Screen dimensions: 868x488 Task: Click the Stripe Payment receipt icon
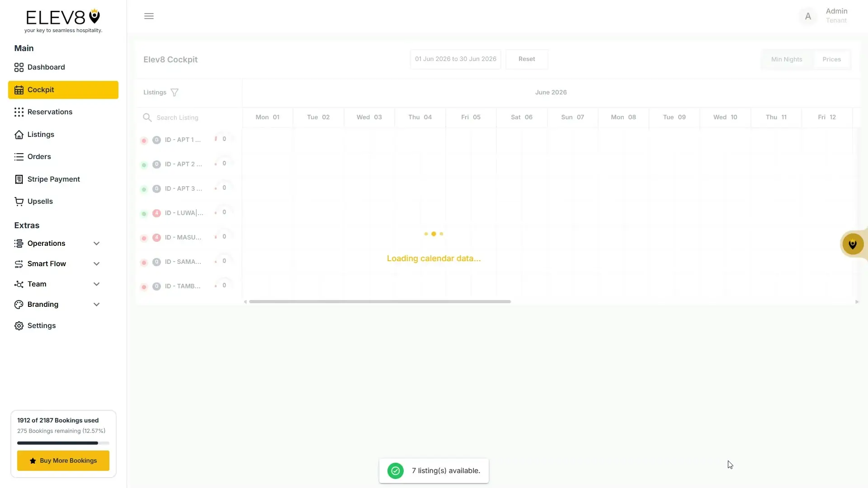(19, 179)
